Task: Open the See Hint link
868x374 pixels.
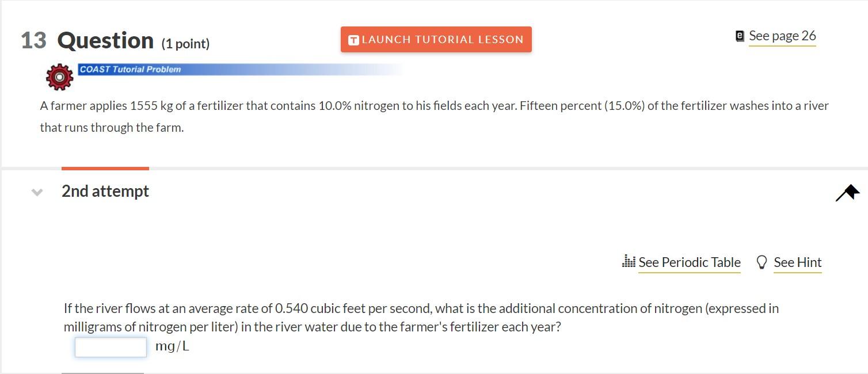Action: (798, 262)
